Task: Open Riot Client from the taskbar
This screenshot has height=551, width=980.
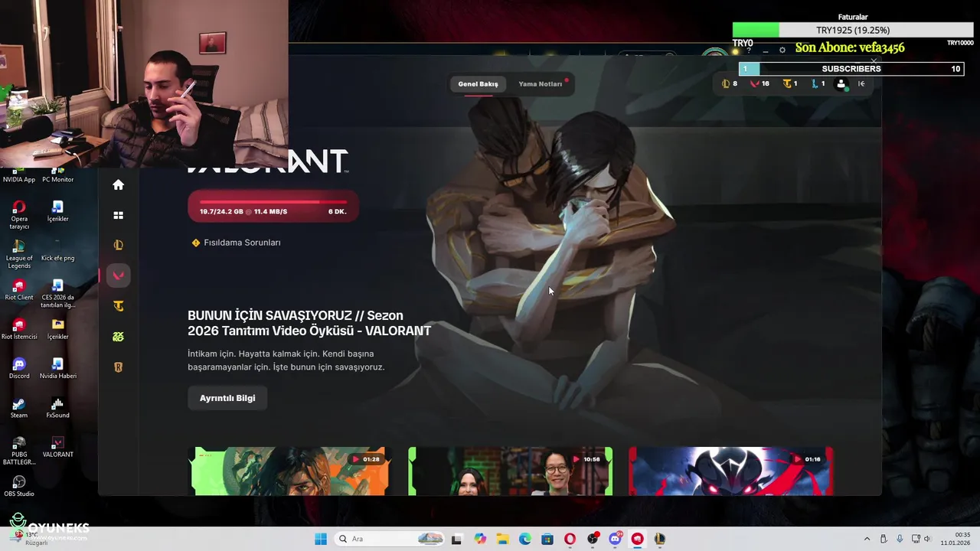Action: [x=637, y=539]
